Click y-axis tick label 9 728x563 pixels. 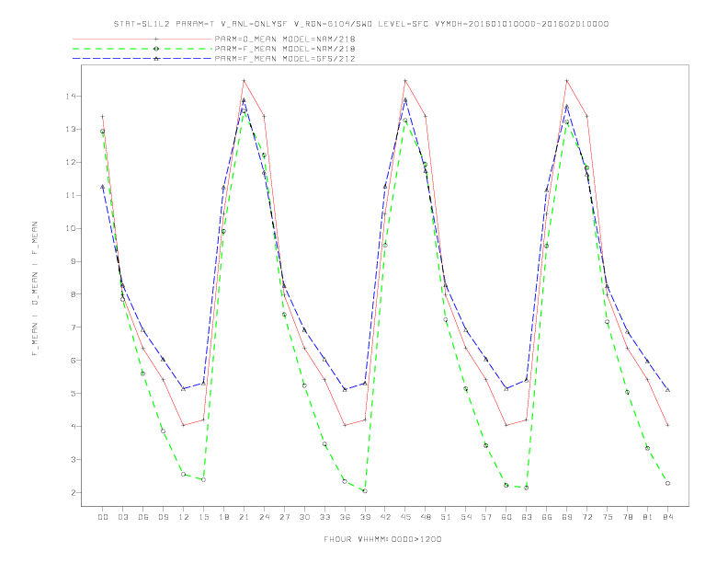(74, 261)
